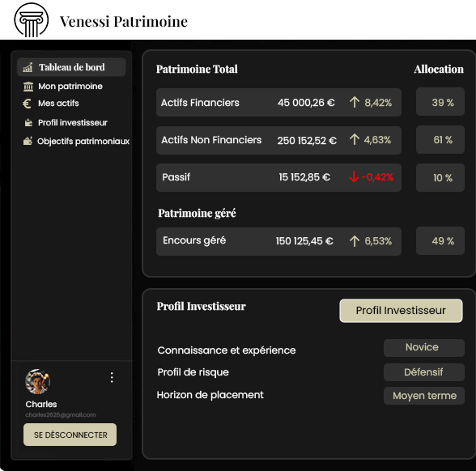The width and height of the screenshot is (476, 471).
Task: Click the beige Profil Investisseur button
Action: [401, 311]
